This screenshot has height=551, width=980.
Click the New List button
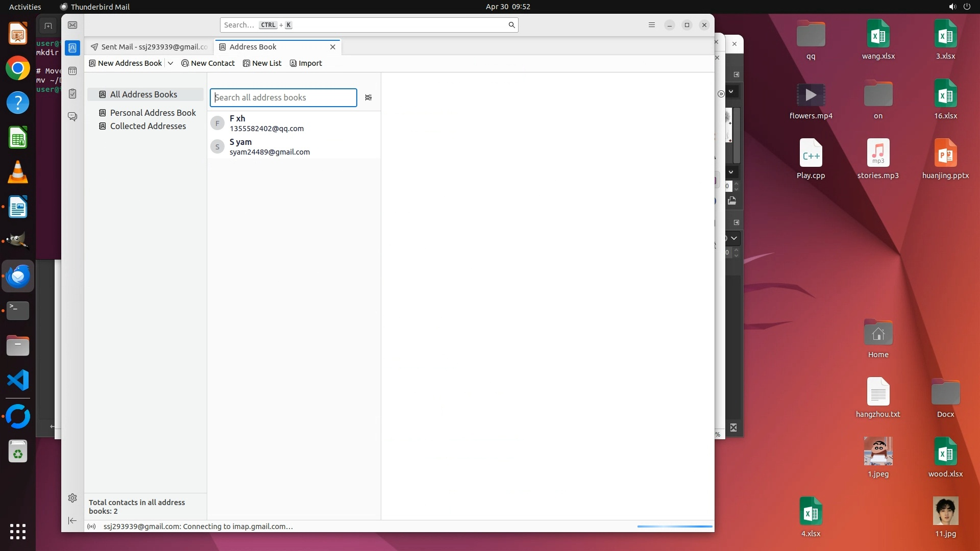coord(262,63)
